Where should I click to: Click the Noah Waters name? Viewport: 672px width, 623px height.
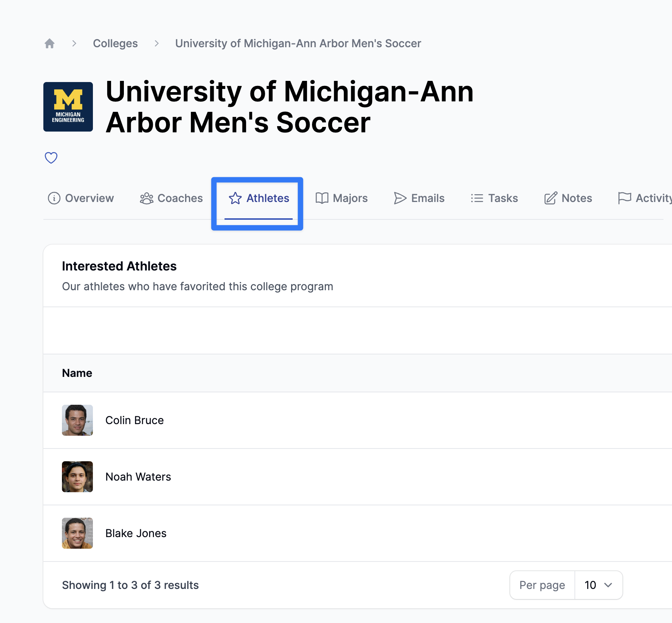click(x=138, y=477)
